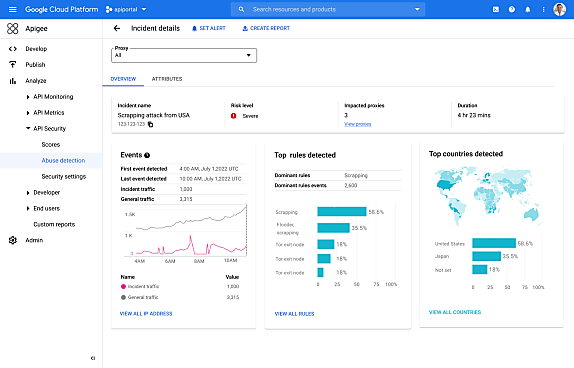
Task: Expand the API Monitoring tree item
Action: tap(28, 97)
